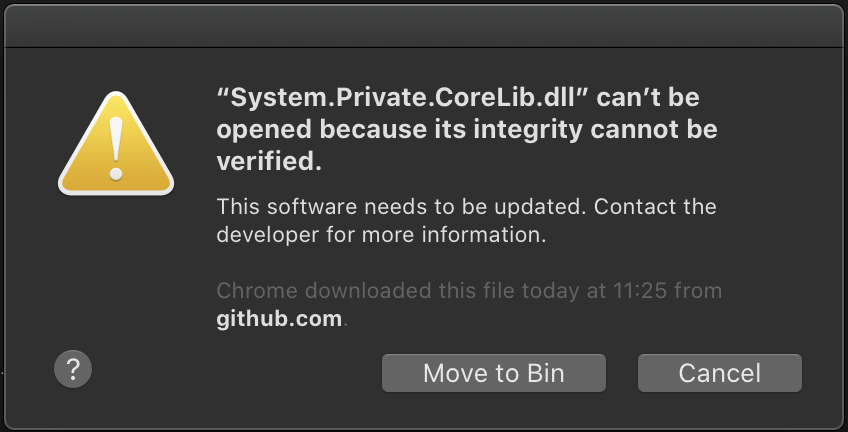Click the white exclamation mark inside the triangle
This screenshot has height=432, width=848.
[x=116, y=148]
